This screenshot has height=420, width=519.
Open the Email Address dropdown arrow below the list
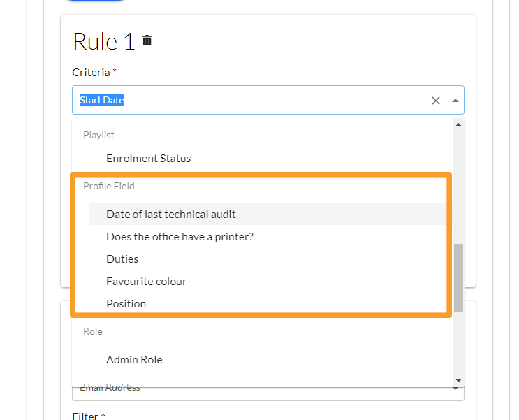[x=455, y=389]
